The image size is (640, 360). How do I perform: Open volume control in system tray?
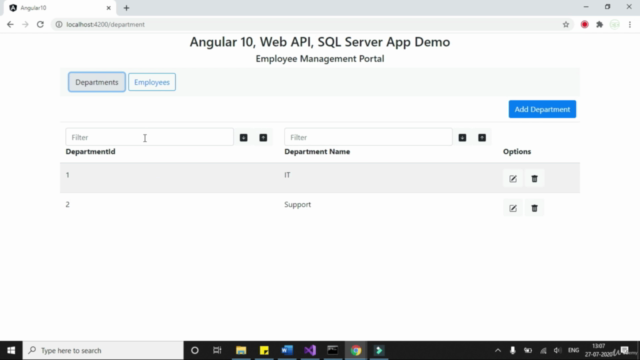[557, 350]
